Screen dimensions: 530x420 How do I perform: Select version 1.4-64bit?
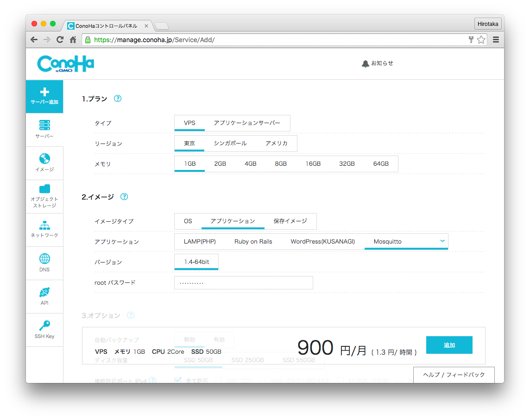[x=196, y=262]
